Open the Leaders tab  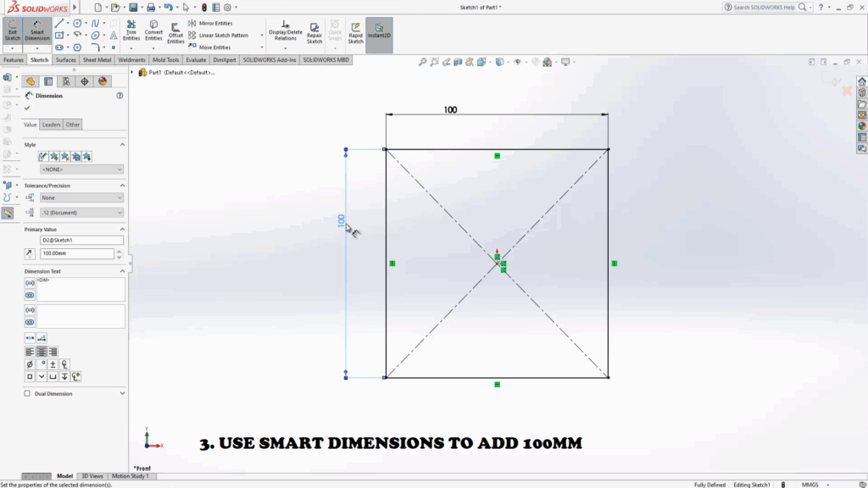click(x=52, y=125)
